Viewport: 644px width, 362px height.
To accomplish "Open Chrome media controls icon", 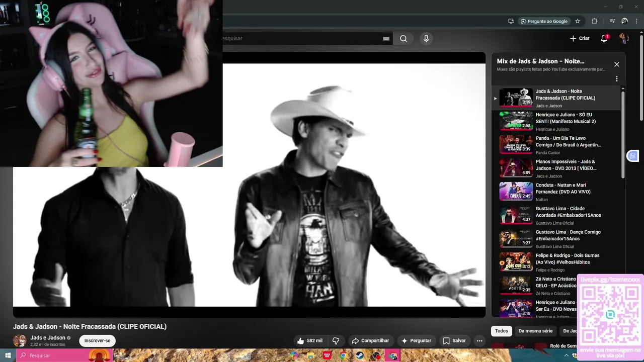I will click(x=612, y=21).
